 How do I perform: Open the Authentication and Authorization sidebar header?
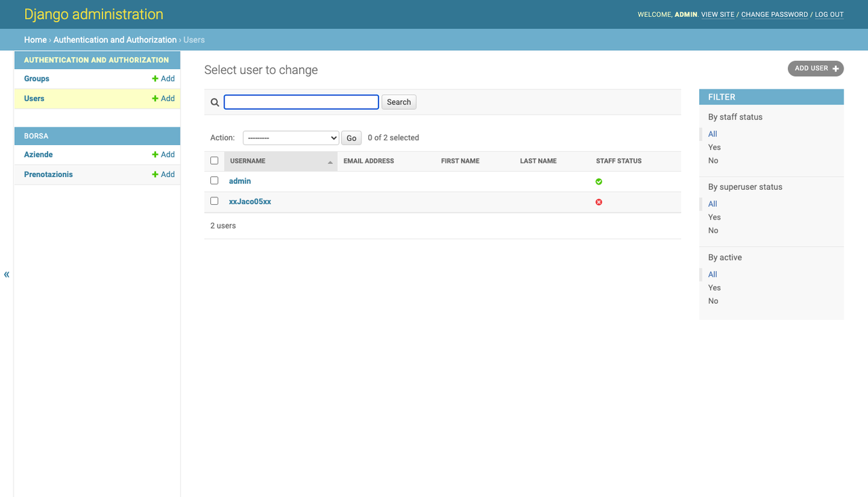(96, 60)
